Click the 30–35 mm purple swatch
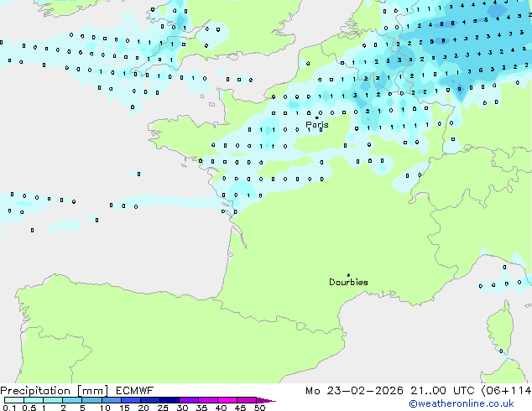The image size is (532, 411). (x=189, y=400)
